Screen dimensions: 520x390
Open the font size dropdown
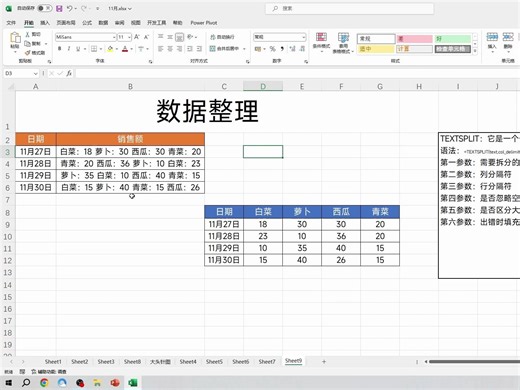click(129, 37)
